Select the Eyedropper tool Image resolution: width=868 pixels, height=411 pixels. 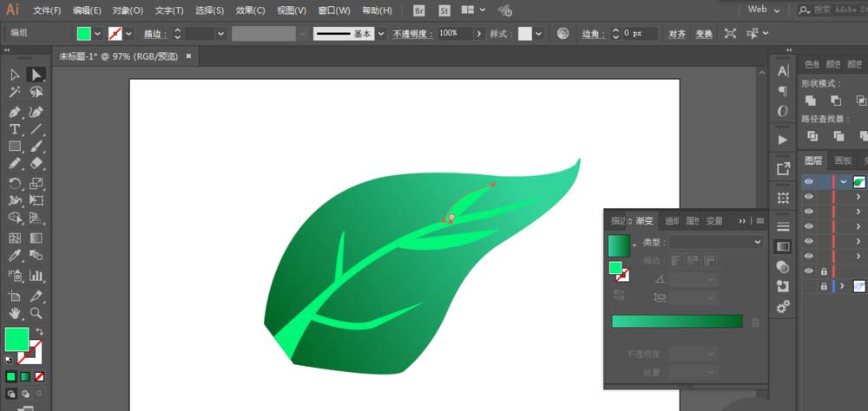coord(15,255)
